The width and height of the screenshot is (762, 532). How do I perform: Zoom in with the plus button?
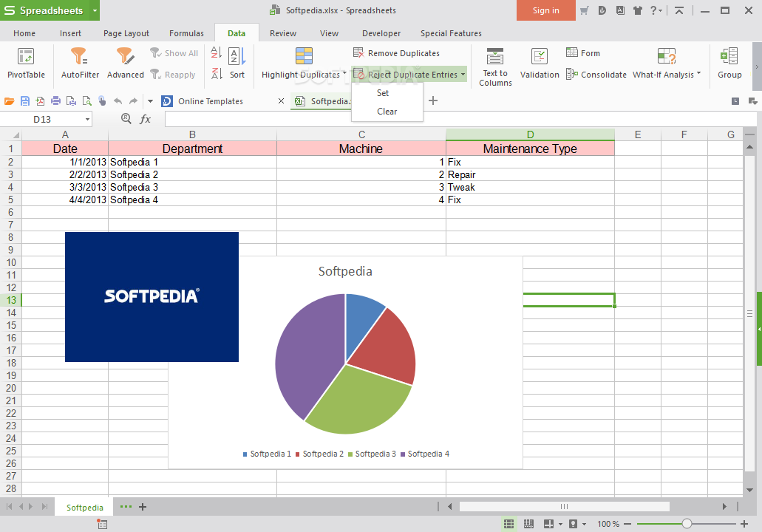coord(744,524)
